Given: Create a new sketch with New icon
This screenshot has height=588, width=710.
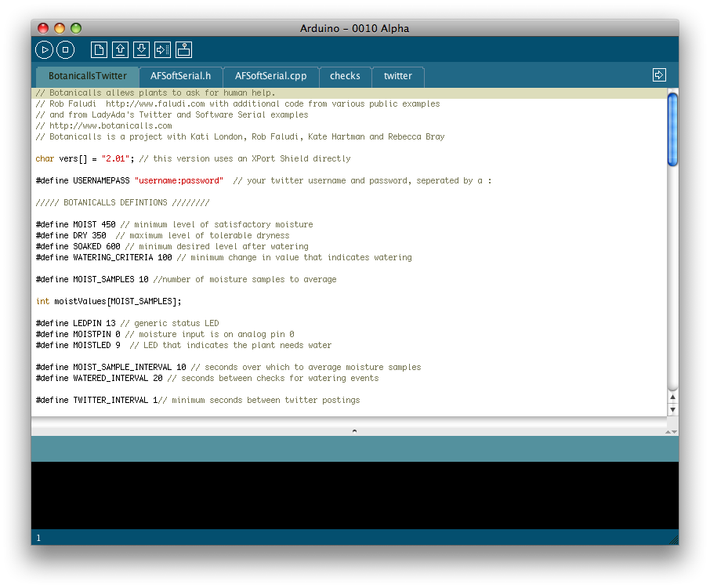Looking at the screenshot, I should (99, 49).
